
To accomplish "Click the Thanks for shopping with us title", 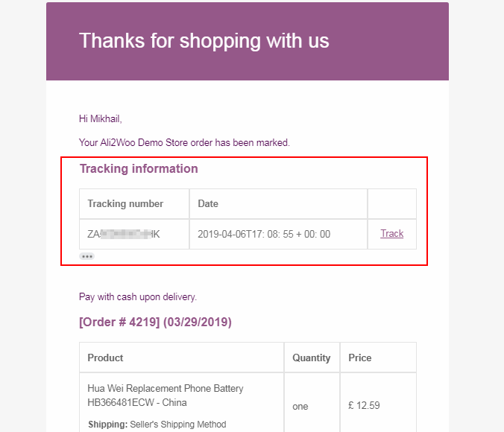I will 204,40.
